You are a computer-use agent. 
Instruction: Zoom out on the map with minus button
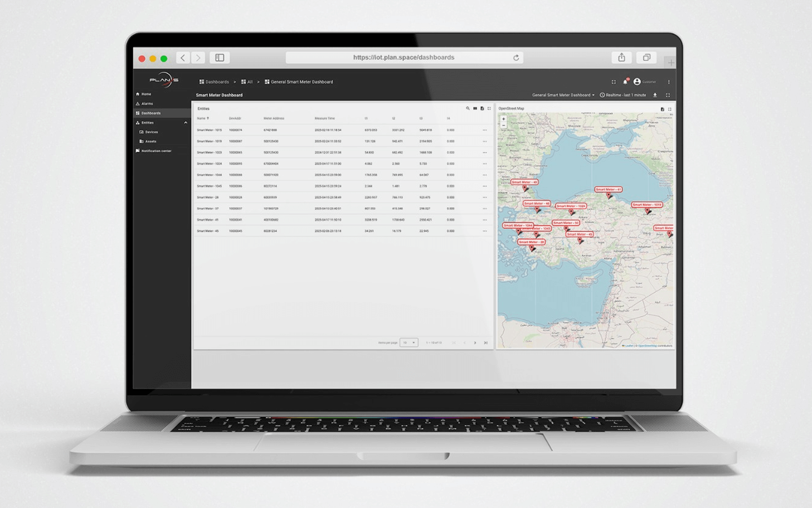[x=504, y=125]
